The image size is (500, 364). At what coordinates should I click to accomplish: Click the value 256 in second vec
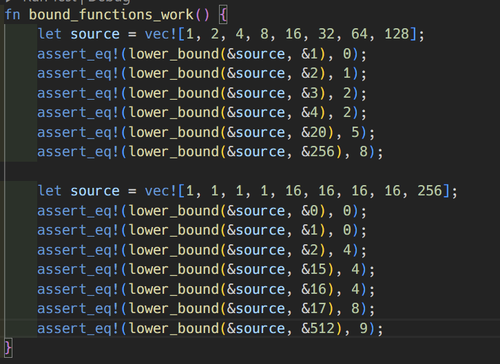pyautogui.click(x=430, y=191)
